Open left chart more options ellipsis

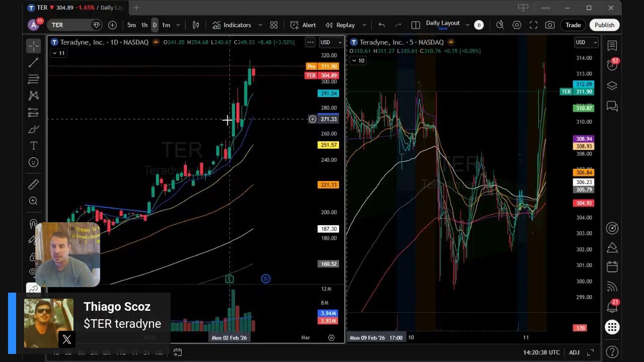tap(310, 43)
